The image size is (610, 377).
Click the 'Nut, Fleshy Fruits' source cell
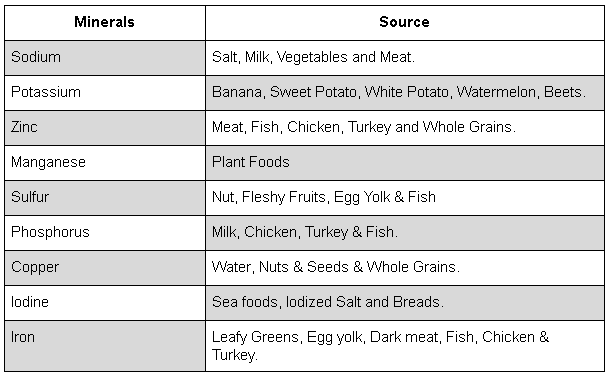[405, 198]
